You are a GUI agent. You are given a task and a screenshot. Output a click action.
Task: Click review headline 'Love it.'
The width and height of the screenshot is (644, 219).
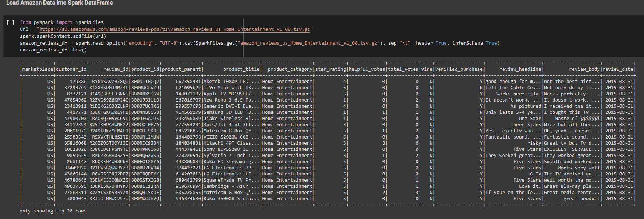[530, 186]
